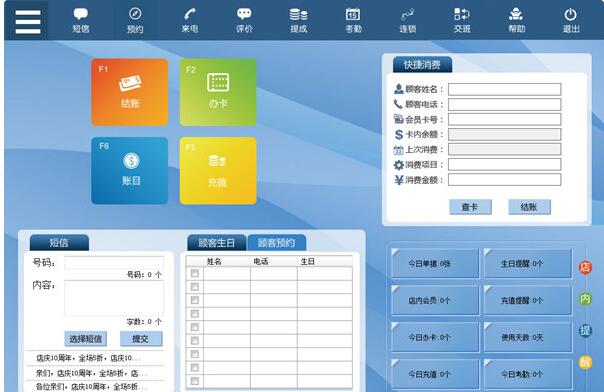This screenshot has width=604, height=392.
Task: Open the 店内会员:0个 stat button
Action: (435, 300)
